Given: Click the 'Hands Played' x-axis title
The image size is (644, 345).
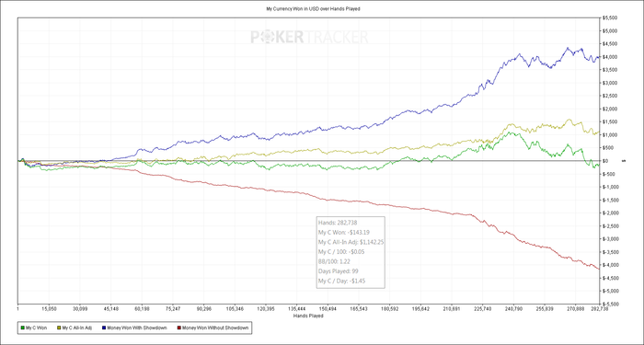Looking at the screenshot, I should pos(308,316).
